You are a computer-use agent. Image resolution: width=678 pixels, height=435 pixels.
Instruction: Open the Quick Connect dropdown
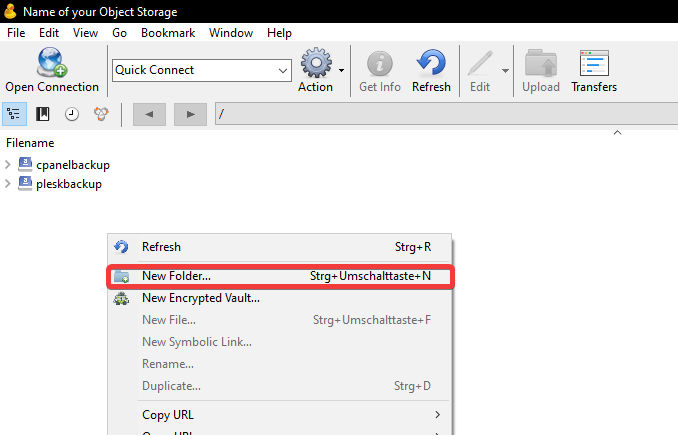tap(282, 70)
